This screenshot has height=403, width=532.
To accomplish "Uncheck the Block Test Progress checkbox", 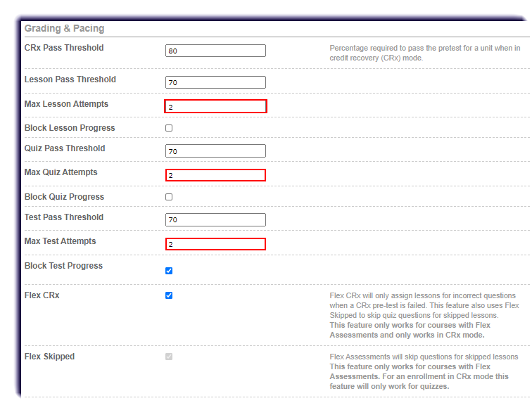I will (x=169, y=271).
